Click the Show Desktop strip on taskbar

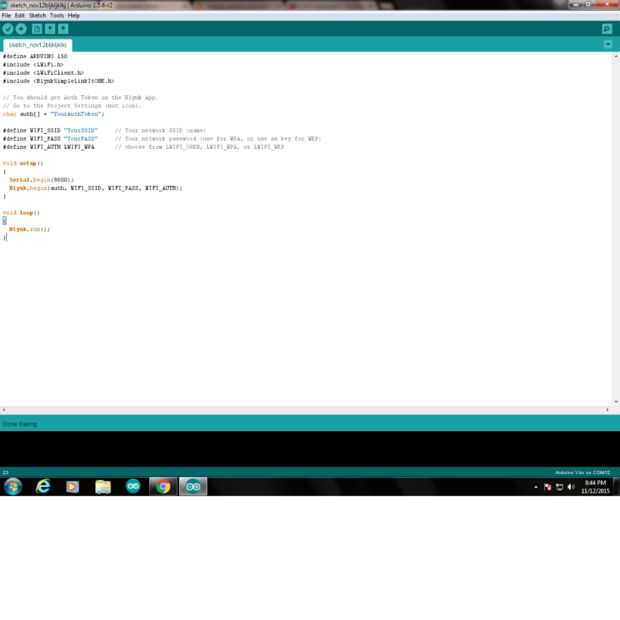tap(616, 487)
